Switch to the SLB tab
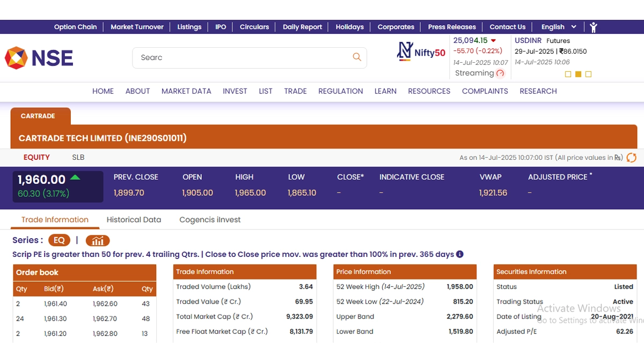The width and height of the screenshot is (644, 362). (78, 158)
